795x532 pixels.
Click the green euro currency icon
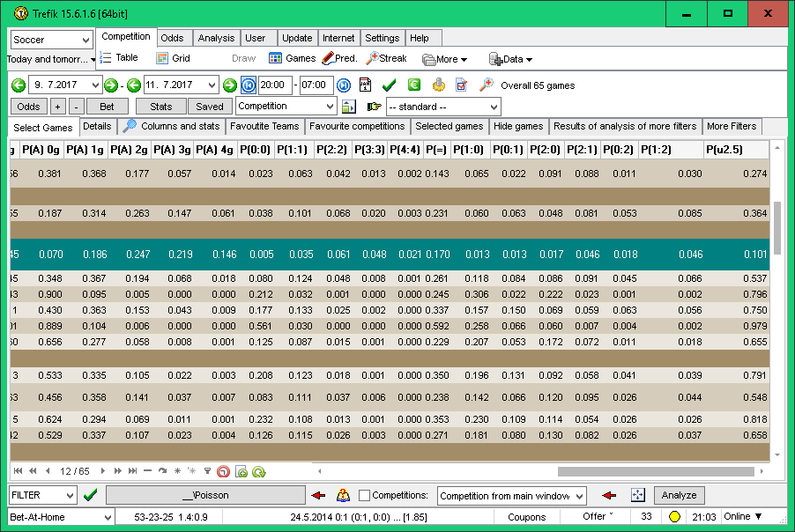coord(413,85)
